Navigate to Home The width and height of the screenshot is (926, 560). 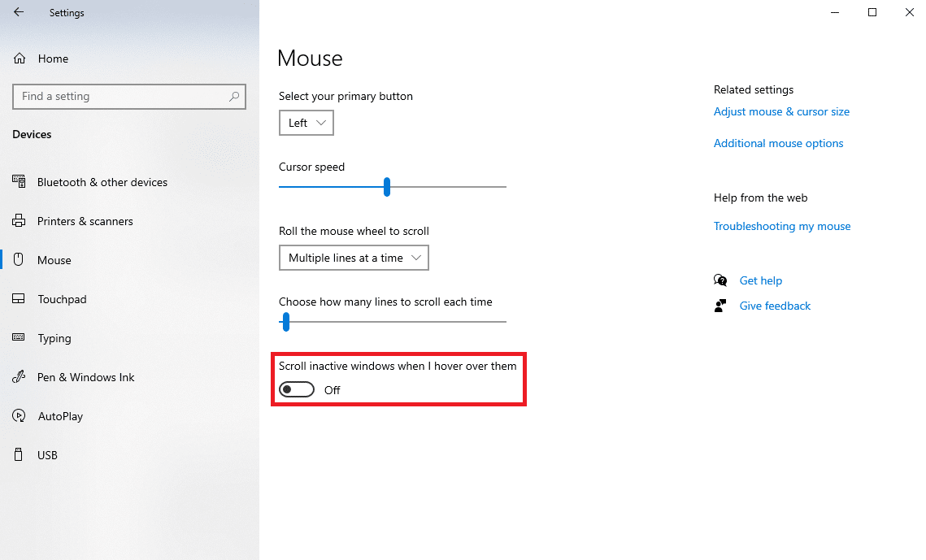pyautogui.click(x=53, y=58)
